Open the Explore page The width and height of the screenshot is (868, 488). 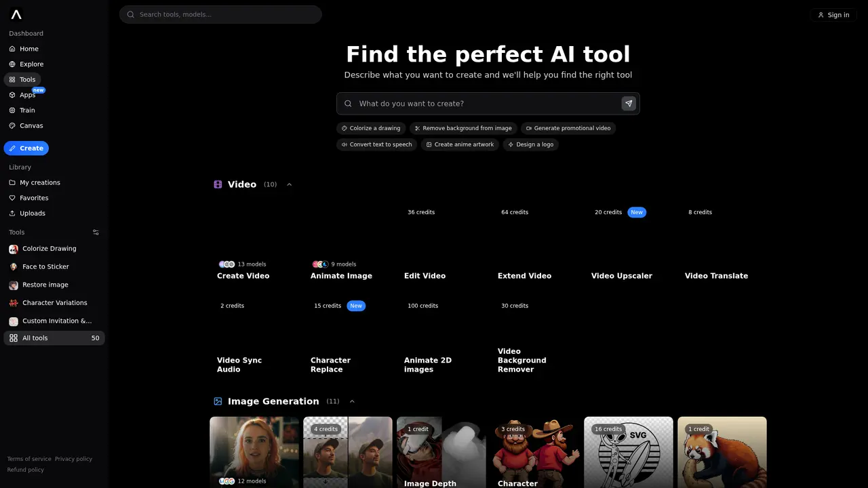point(26,64)
